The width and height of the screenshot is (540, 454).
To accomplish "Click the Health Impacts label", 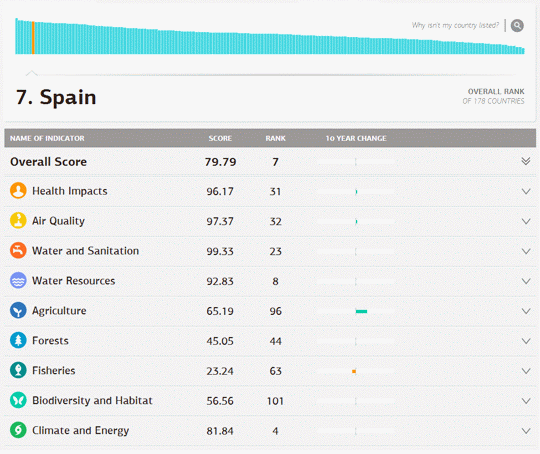I will coord(70,191).
